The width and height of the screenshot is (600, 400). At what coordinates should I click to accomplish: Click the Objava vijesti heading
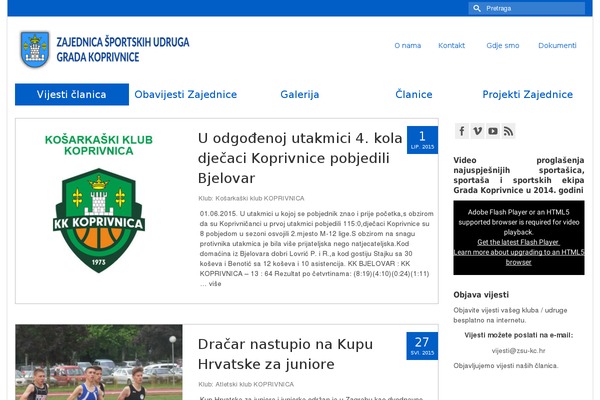point(481,295)
